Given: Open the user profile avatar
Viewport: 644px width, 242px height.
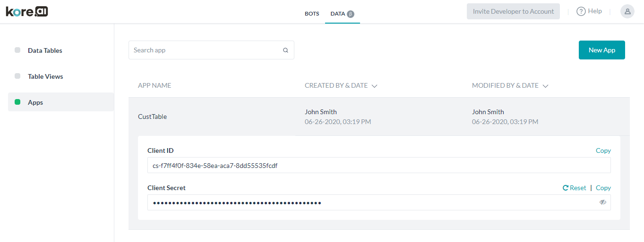Looking at the screenshot, I should (627, 11).
